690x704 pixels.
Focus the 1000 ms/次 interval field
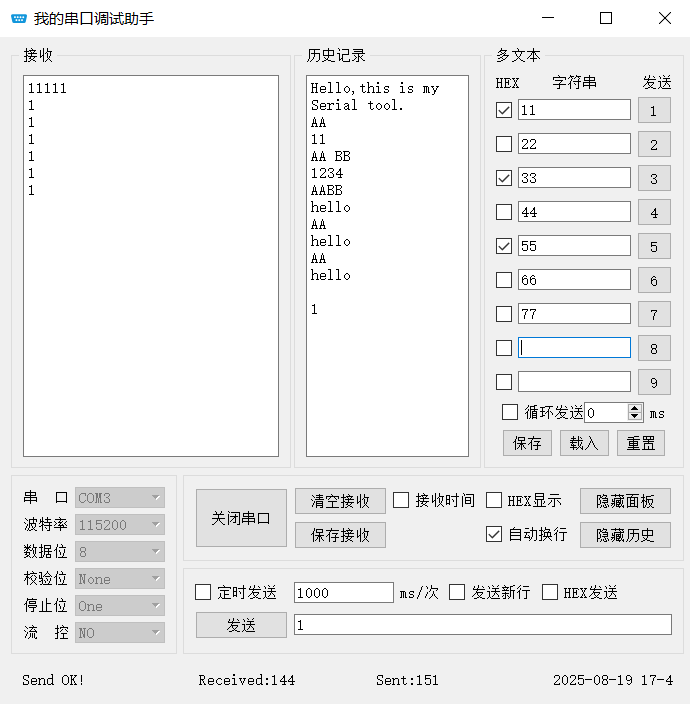(x=344, y=593)
